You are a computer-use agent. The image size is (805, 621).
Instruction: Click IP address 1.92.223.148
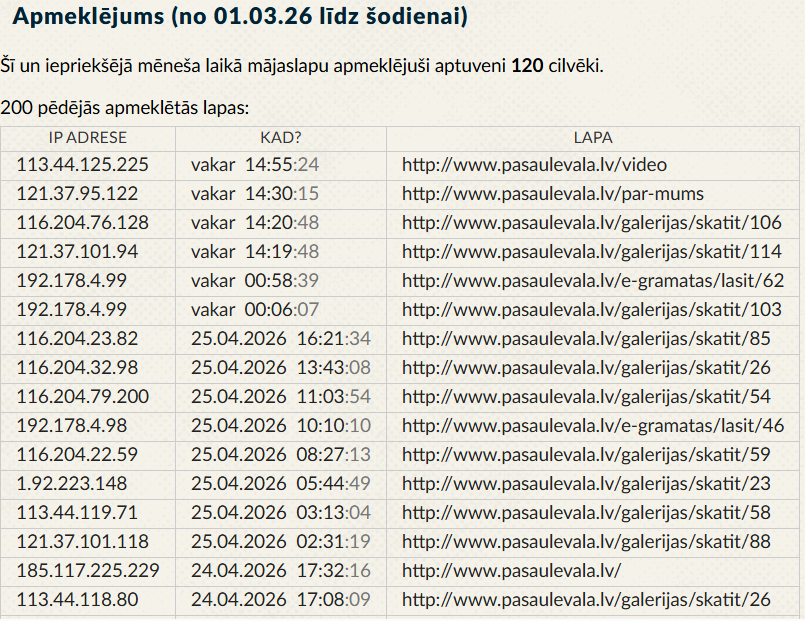[71, 483]
